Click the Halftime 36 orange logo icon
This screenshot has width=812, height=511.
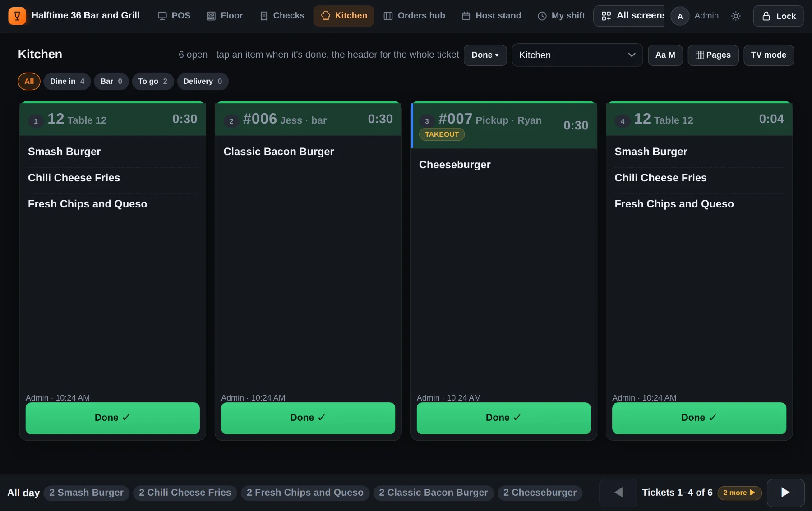point(17,16)
